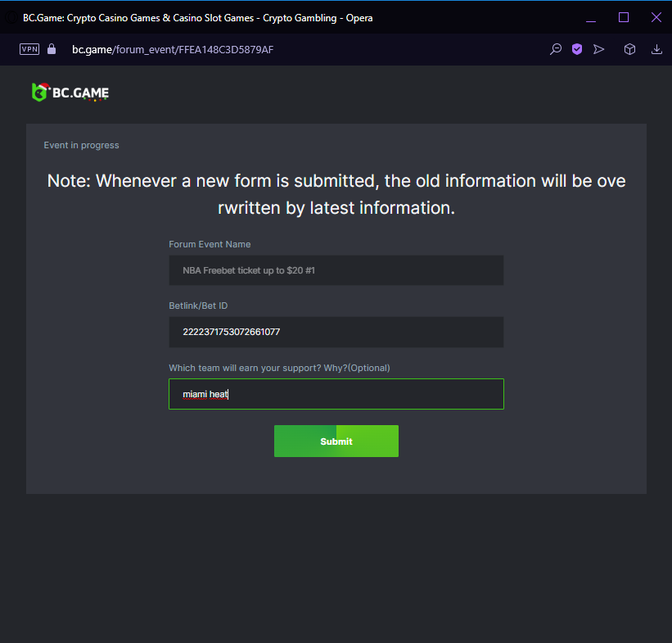Close the Opera browser window
The image size is (672, 643).
656,18
